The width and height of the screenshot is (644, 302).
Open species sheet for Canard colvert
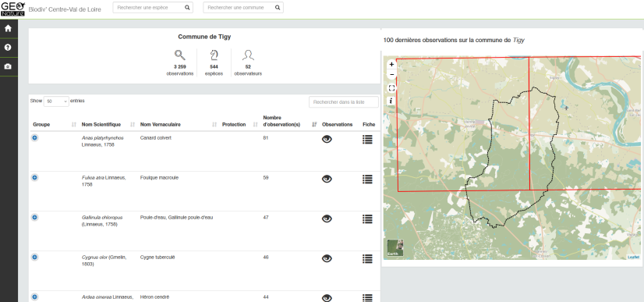pos(367,139)
